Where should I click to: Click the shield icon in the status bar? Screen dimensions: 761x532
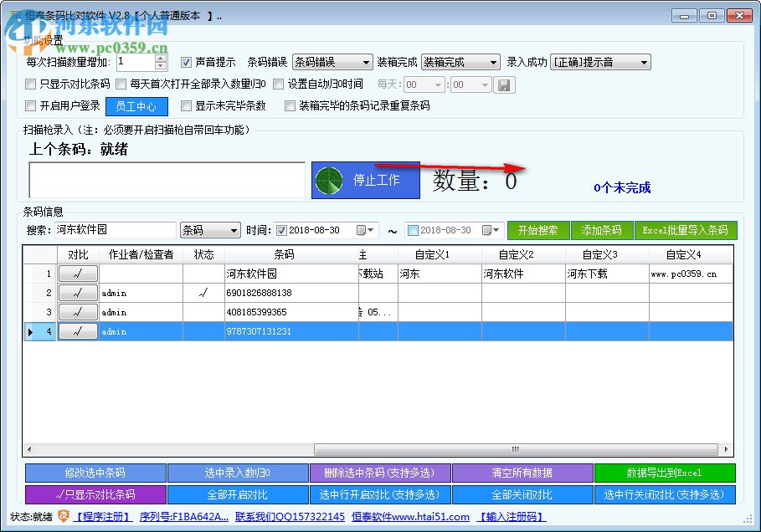pyautogui.click(x=64, y=516)
